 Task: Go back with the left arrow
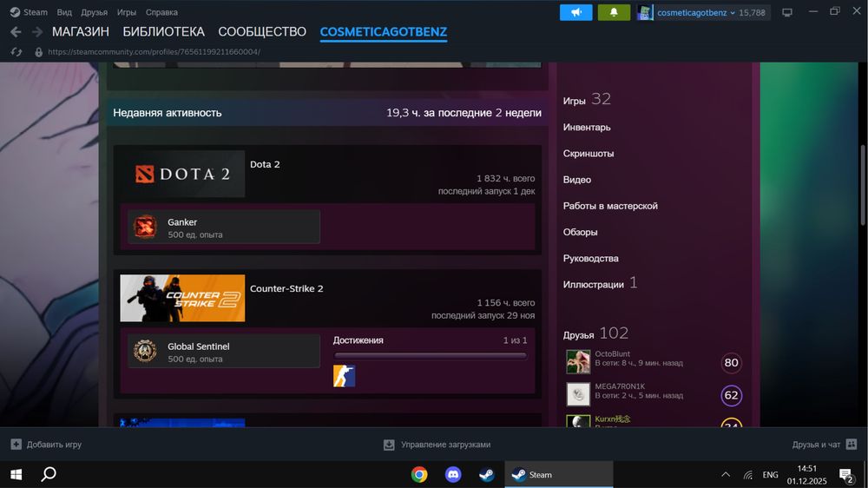[x=16, y=32]
